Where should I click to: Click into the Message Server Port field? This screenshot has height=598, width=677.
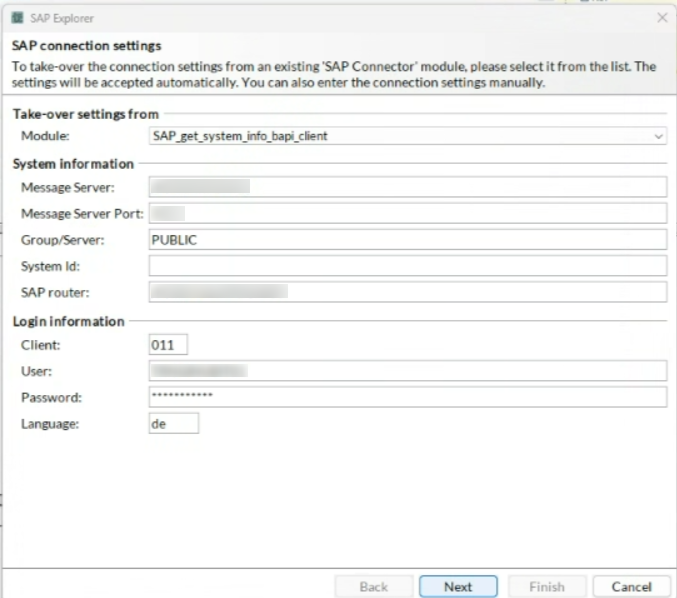[407, 213]
